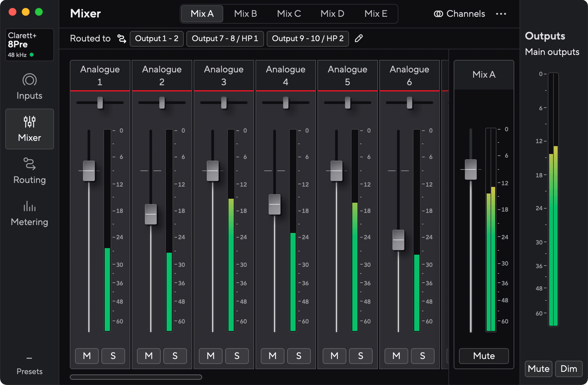This screenshot has height=385, width=588.
Task: Mute Analogue 3 channel
Action: [211, 356]
